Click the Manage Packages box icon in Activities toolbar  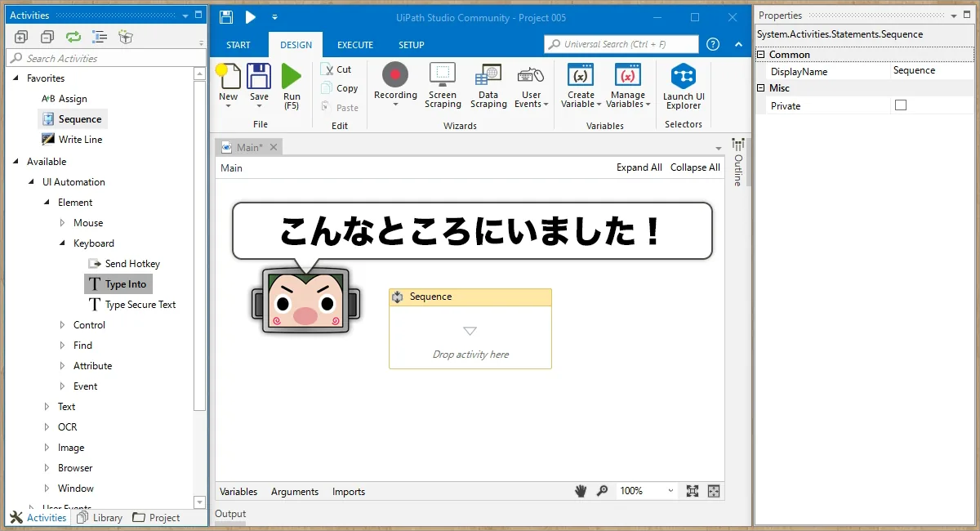tap(125, 37)
